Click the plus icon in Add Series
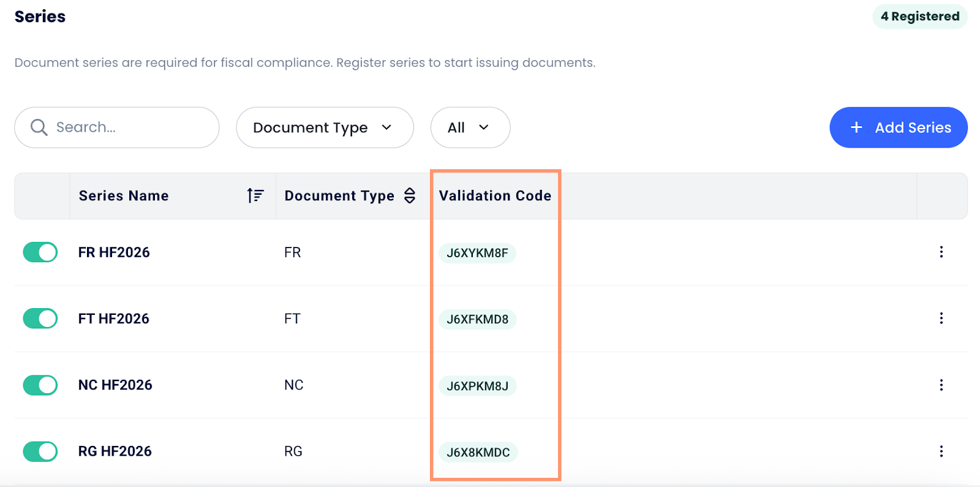Image resolution: width=980 pixels, height=487 pixels. pyautogui.click(x=856, y=127)
